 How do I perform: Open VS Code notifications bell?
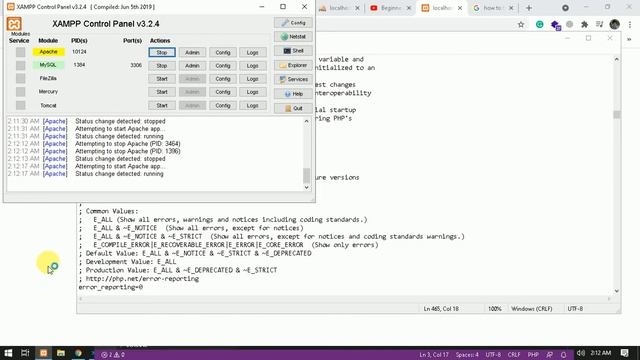pos(564,355)
